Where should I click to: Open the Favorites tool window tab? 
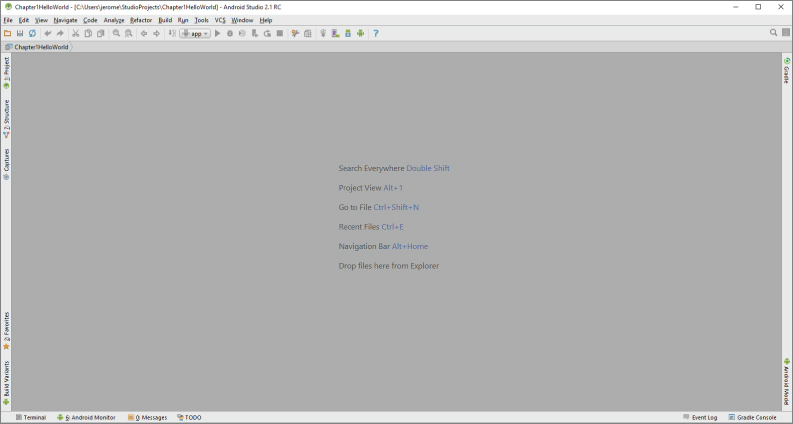pyautogui.click(x=7, y=331)
